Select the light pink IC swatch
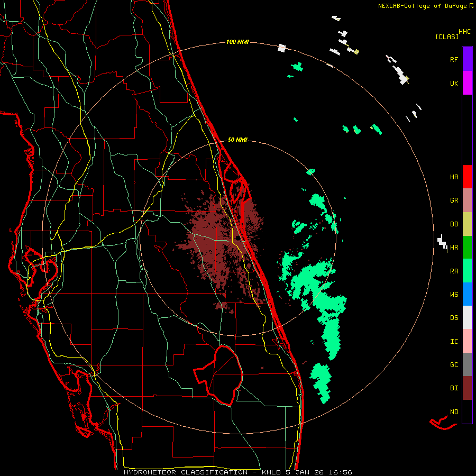This screenshot has width=476, height=476. 467,341
